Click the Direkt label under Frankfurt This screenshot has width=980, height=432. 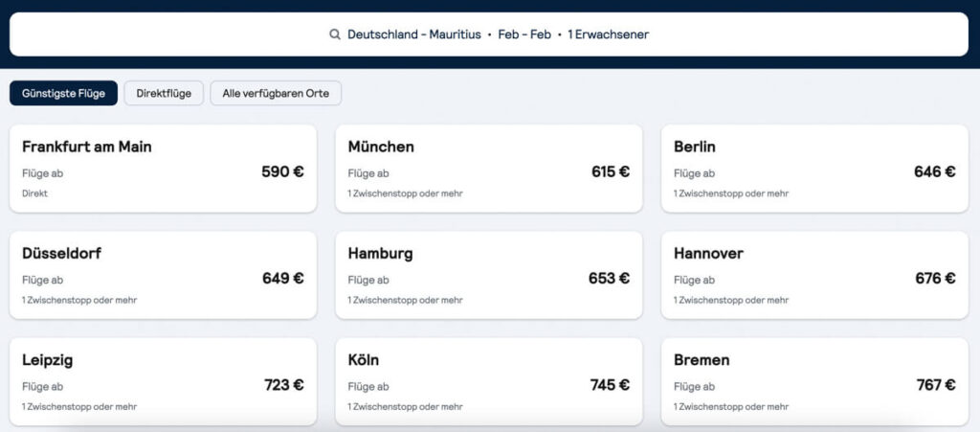tap(35, 193)
